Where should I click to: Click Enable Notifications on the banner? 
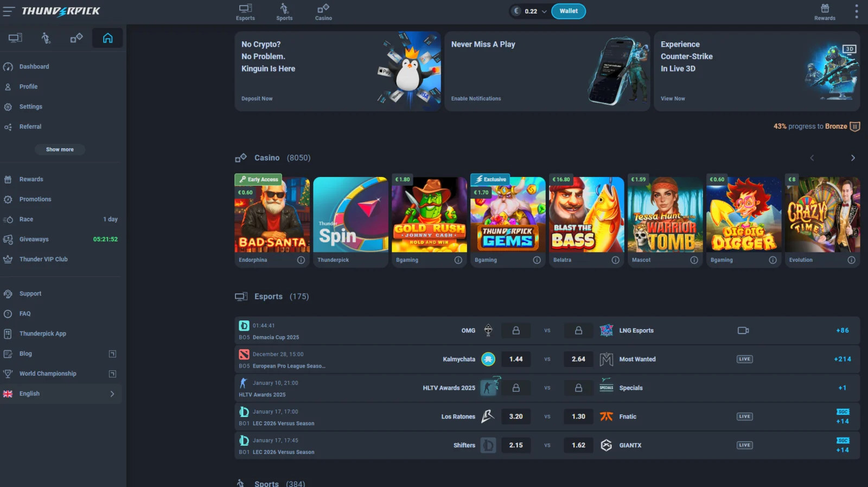pyautogui.click(x=476, y=99)
